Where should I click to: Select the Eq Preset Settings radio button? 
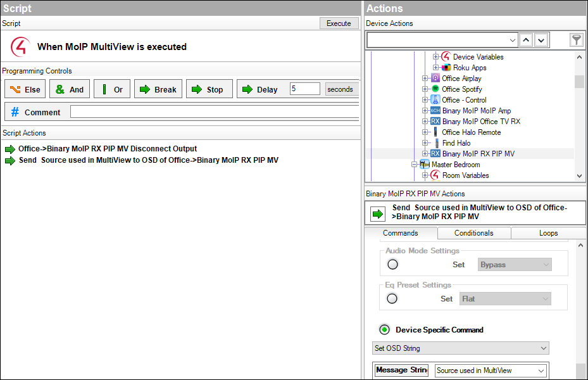(392, 299)
